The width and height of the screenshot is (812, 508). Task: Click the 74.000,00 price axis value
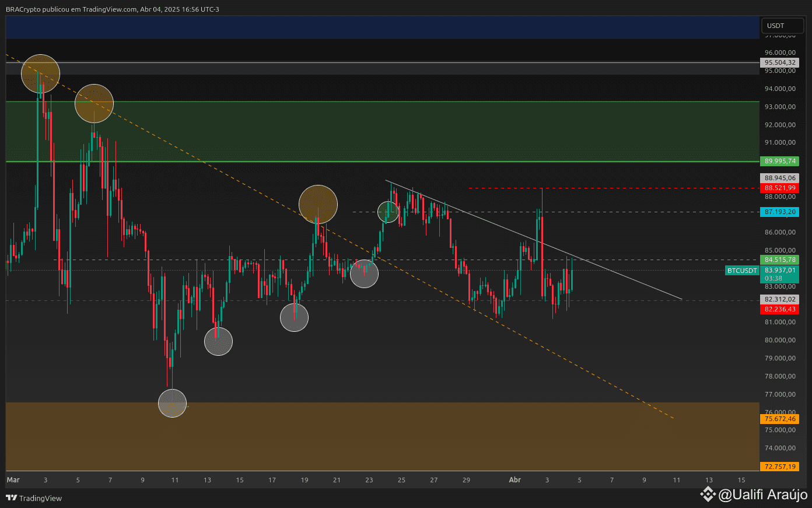(780, 448)
